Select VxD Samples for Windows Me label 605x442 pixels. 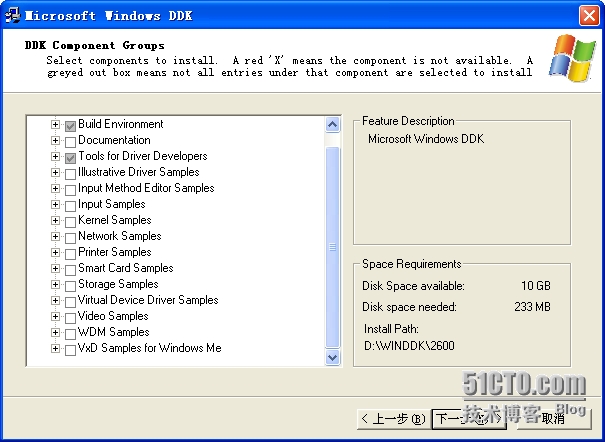[150, 348]
